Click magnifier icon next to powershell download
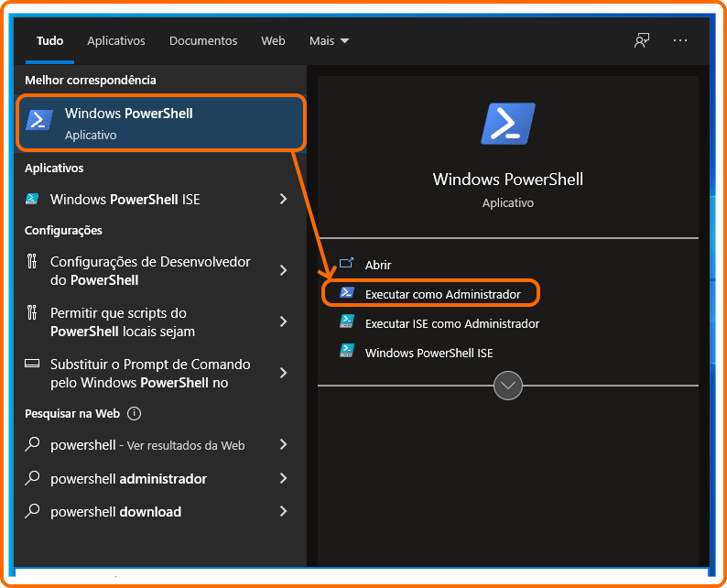This screenshot has height=588, width=727. coord(32,511)
